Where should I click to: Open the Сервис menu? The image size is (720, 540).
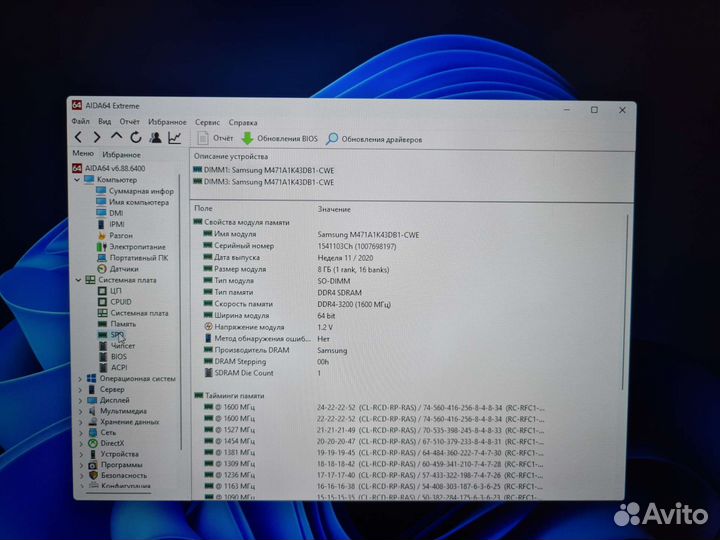point(207,122)
